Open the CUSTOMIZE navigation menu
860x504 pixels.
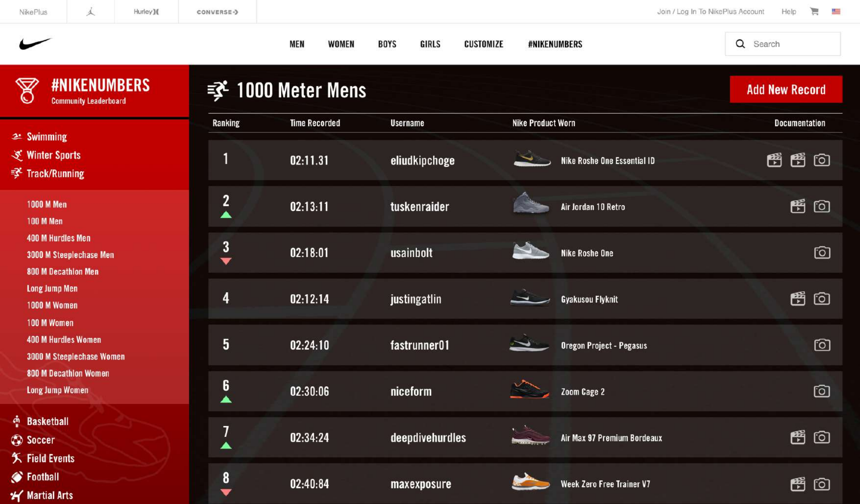pyautogui.click(x=483, y=44)
